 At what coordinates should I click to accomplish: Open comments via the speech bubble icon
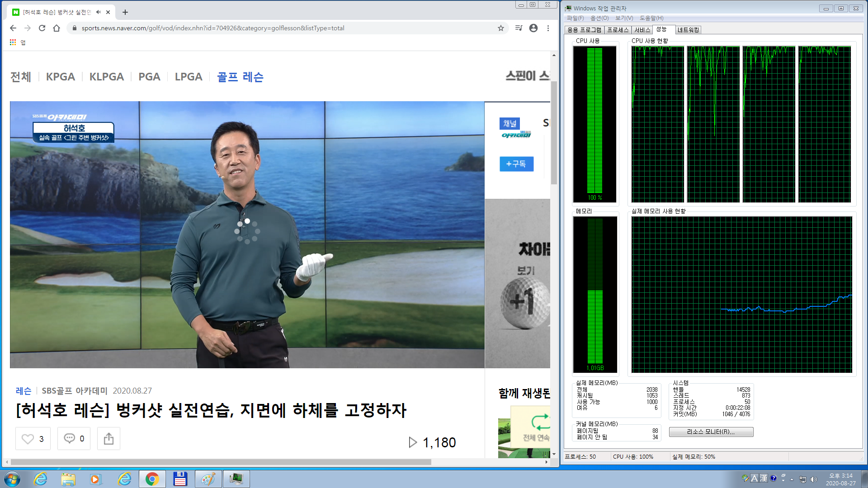74,439
